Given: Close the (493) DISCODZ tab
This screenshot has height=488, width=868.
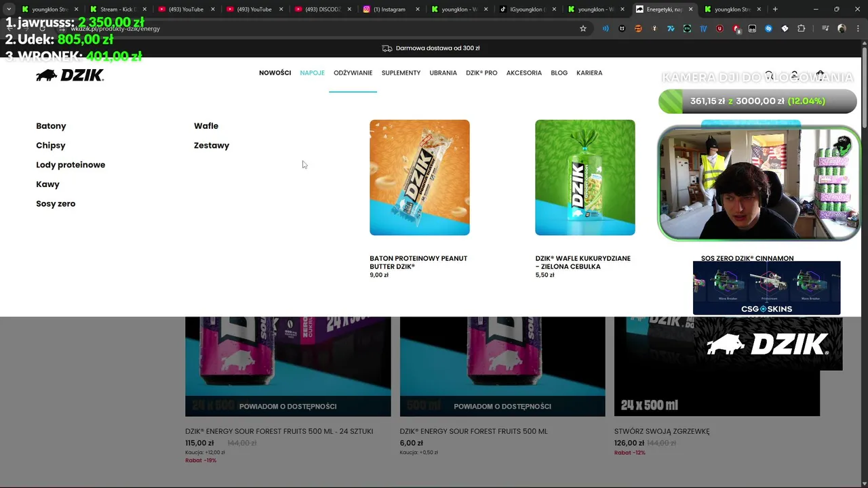Looking at the screenshot, I should (x=349, y=9).
